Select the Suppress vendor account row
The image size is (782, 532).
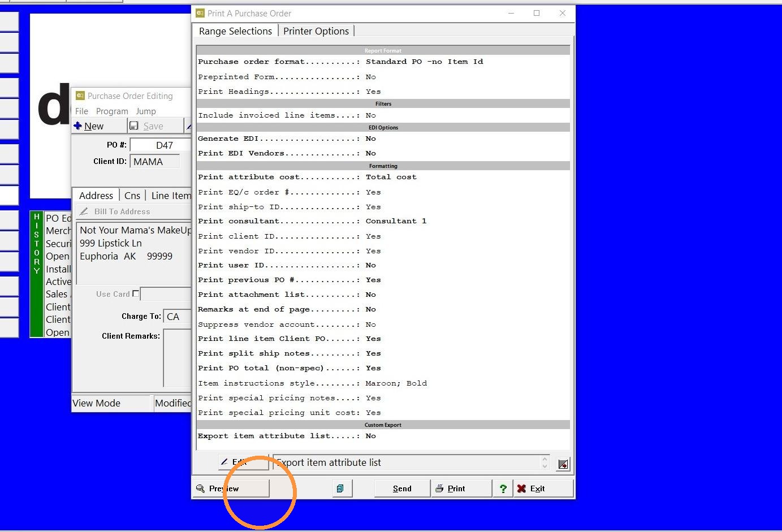[x=383, y=325]
